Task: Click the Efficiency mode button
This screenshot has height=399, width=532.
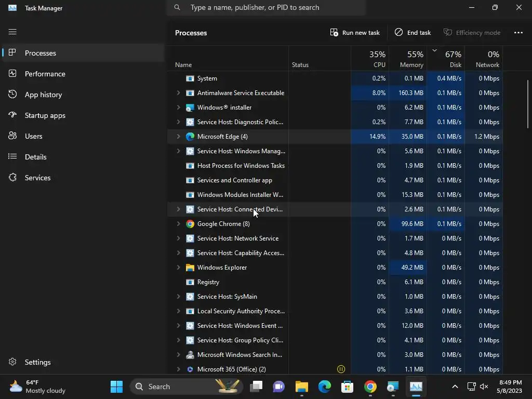Action: 472,33
